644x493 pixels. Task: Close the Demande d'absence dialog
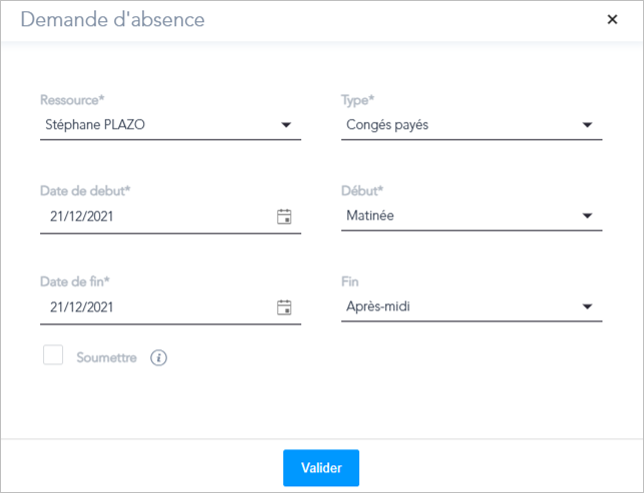coord(612,19)
